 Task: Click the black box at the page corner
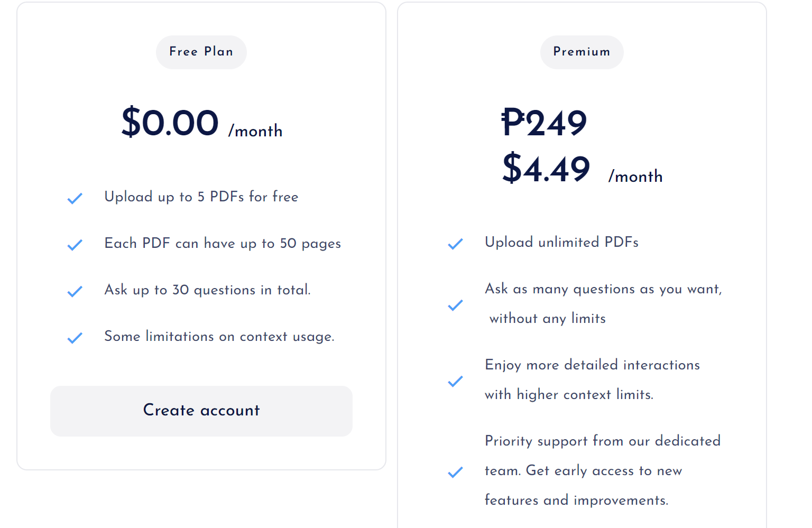click(x=797, y=492)
